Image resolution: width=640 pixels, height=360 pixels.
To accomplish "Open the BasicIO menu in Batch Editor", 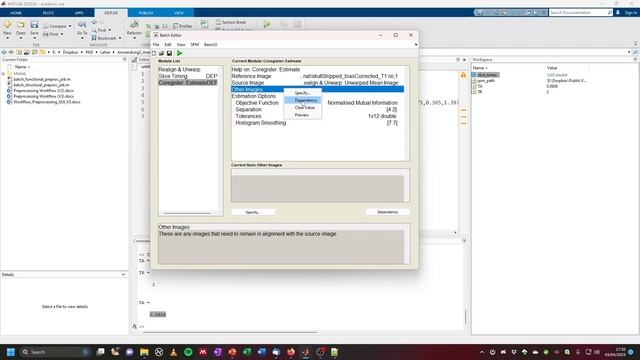I will (x=211, y=44).
